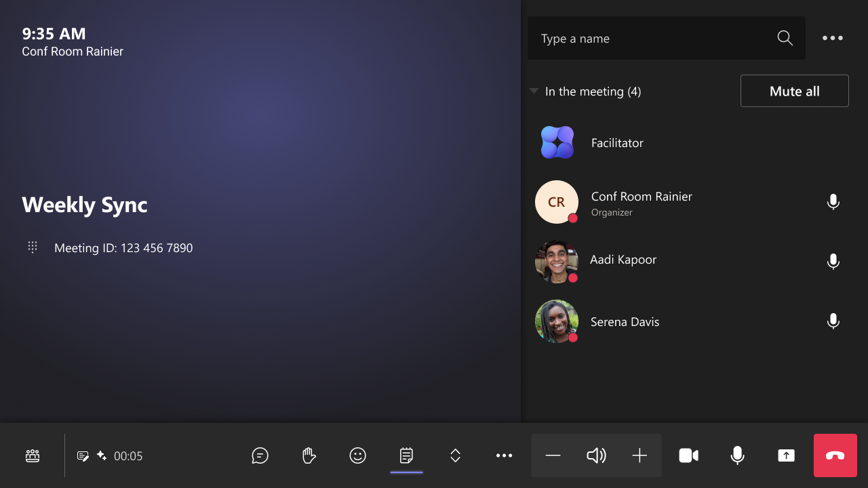Open the meeting notes panel
This screenshot has height=488, width=868.
coord(406,455)
